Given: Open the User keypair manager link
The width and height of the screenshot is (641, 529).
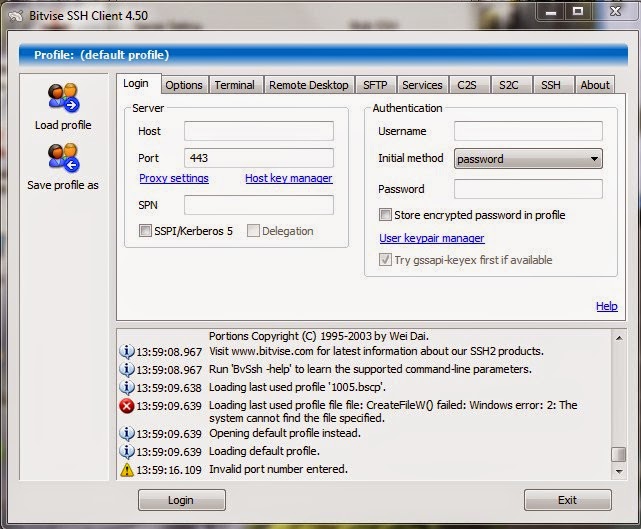Looking at the screenshot, I should click(x=432, y=238).
